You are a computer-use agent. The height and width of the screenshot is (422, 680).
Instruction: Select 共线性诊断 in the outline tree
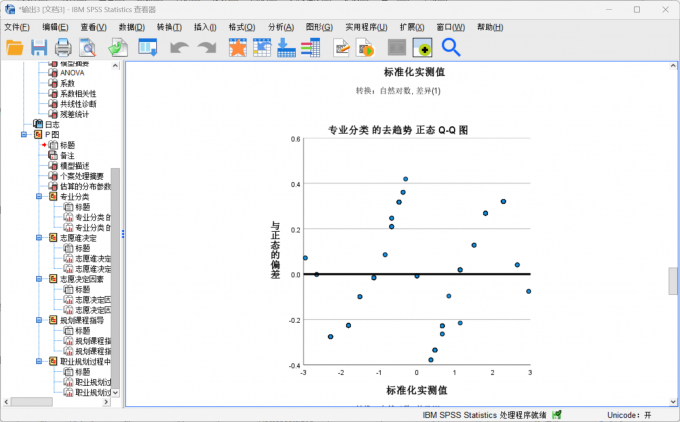[78, 103]
